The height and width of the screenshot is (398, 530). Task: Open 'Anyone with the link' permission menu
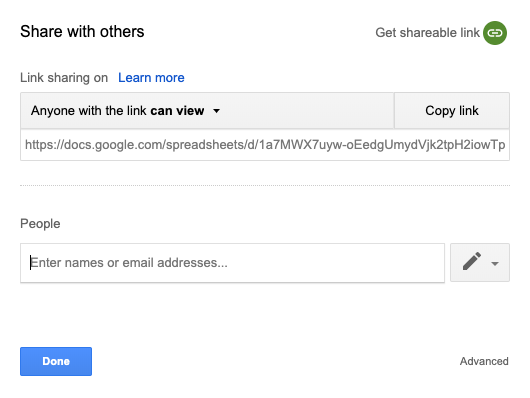point(207,111)
